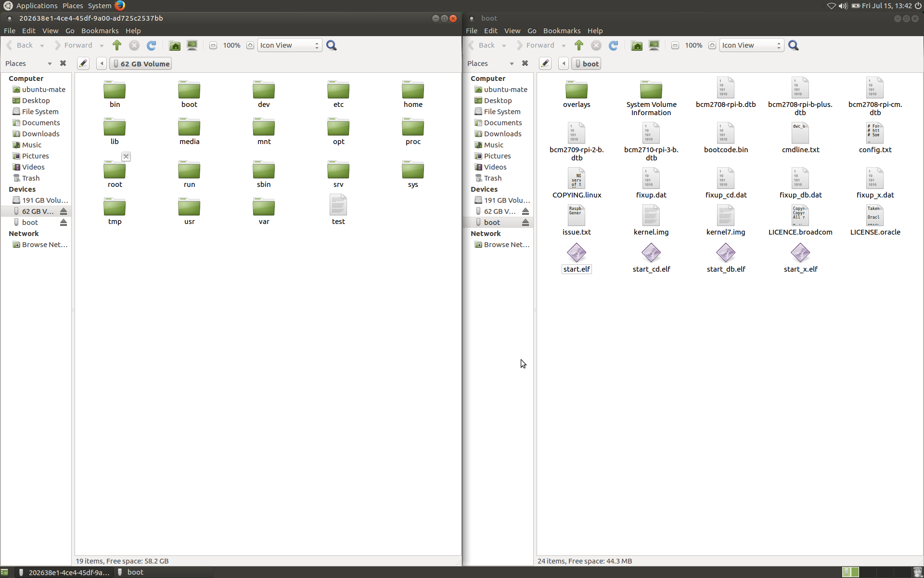Select the Icon View dropdown in right pane
The height and width of the screenshot is (578, 924).
pos(751,45)
